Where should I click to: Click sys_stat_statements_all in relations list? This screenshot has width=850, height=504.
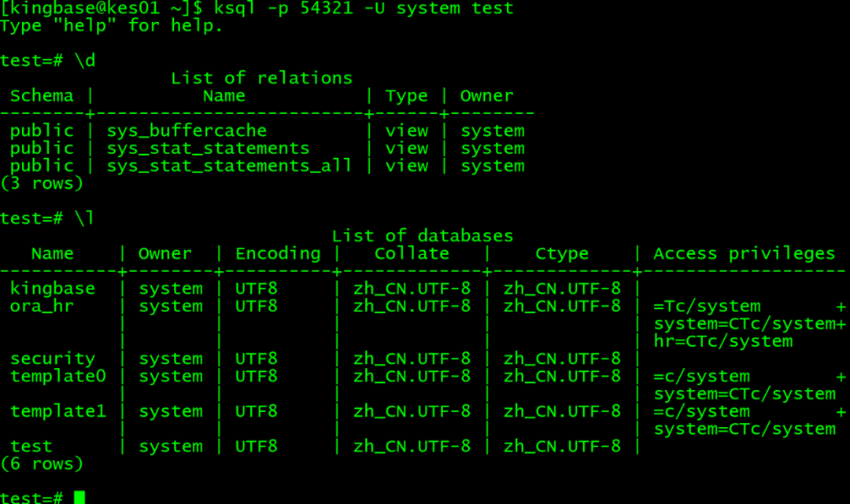pyautogui.click(x=229, y=166)
